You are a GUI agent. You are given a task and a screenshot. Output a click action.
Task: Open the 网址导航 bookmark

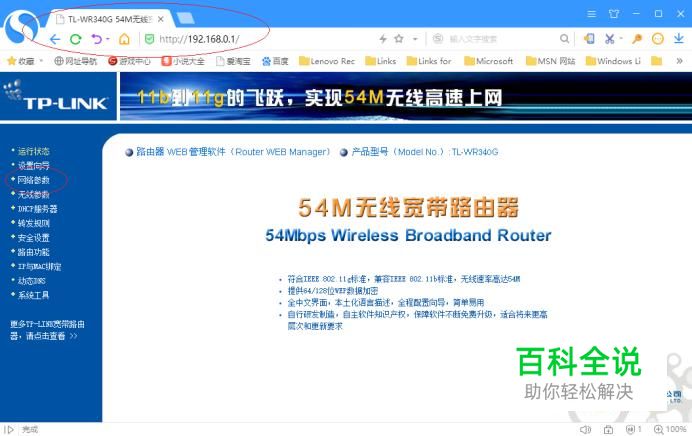[x=75, y=61]
